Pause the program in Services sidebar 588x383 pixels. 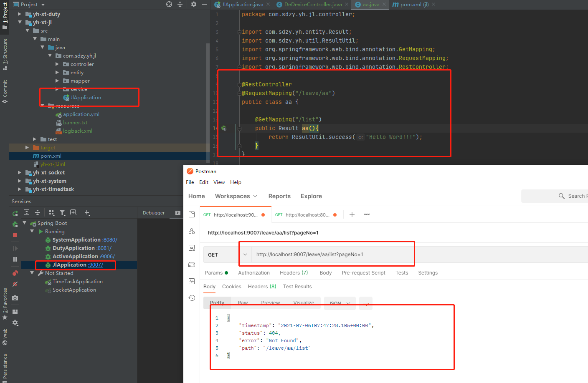[x=15, y=259]
